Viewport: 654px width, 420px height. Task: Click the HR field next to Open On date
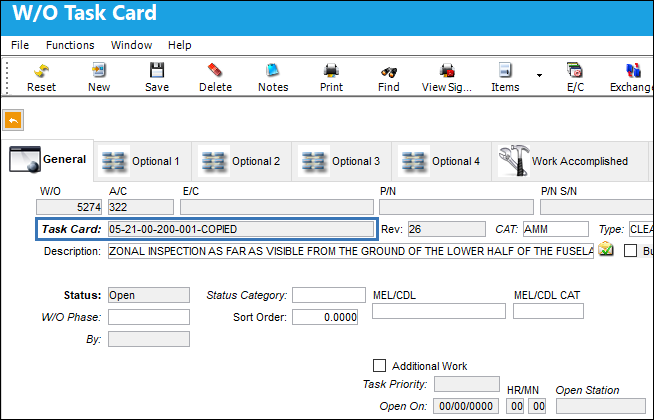pyautogui.click(x=515, y=406)
